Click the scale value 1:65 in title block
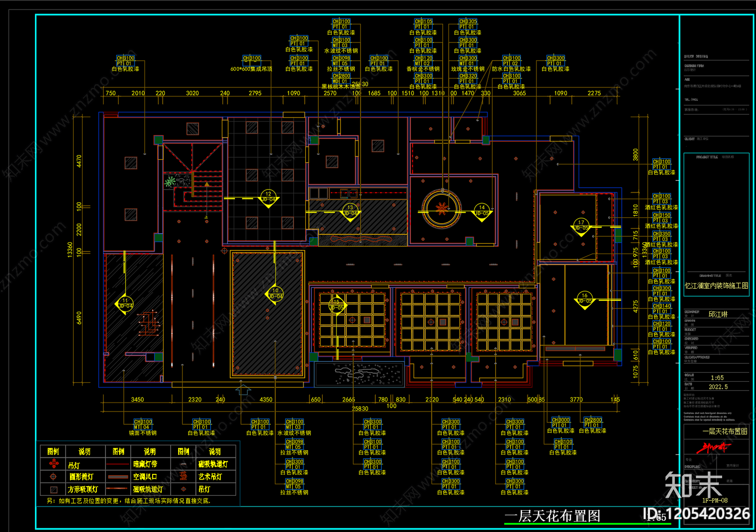756x532 pixels. coord(717,378)
